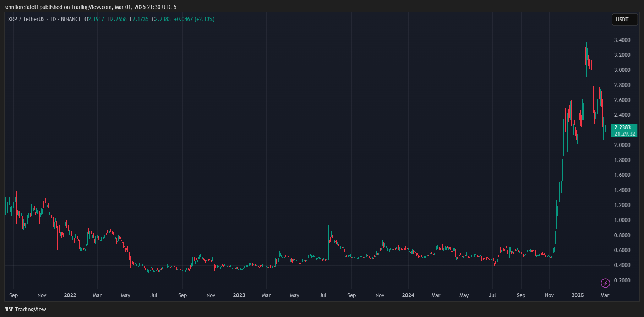Click the header text 'semilorefaleti published on TradingView.com'
The width and height of the screenshot is (644, 317).
58,7
